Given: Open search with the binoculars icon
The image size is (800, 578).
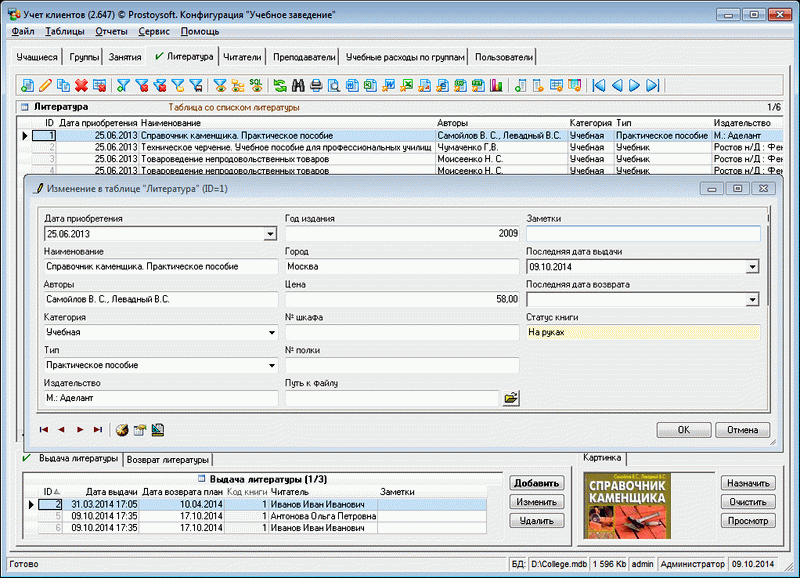Looking at the screenshot, I should tap(298, 85).
